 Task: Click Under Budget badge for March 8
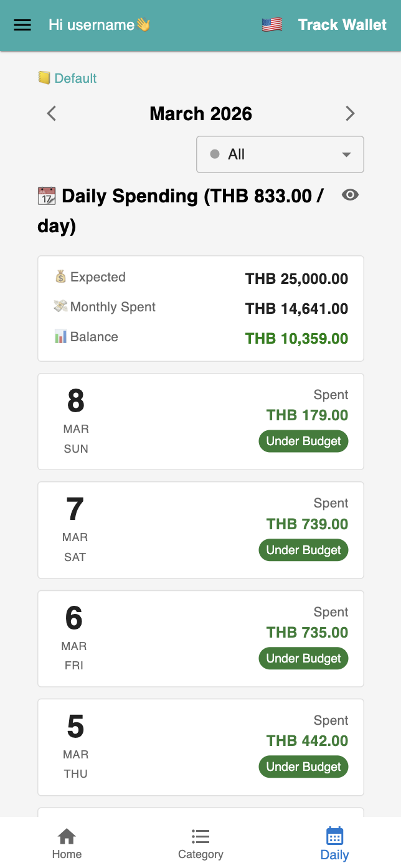(303, 441)
